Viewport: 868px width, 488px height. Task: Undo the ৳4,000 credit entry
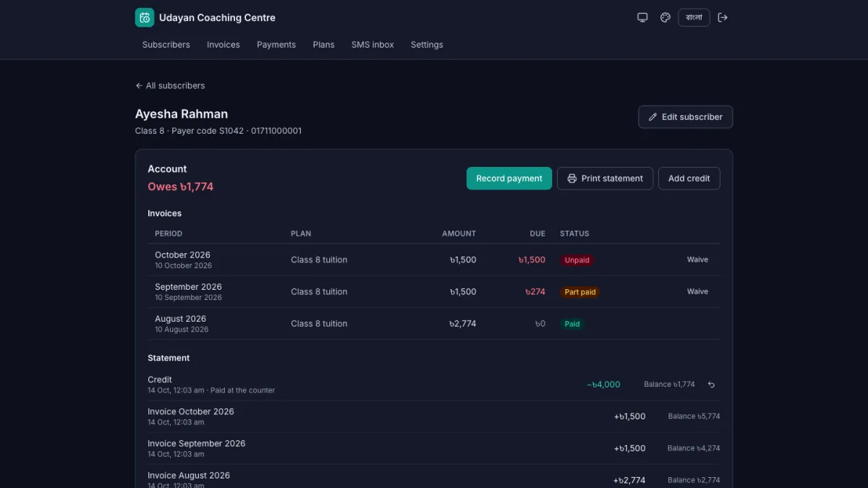click(711, 385)
